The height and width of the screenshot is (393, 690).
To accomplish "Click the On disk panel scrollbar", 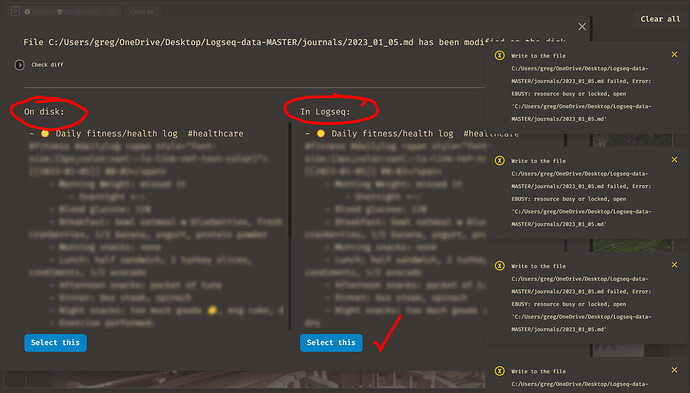I will tap(290, 180).
